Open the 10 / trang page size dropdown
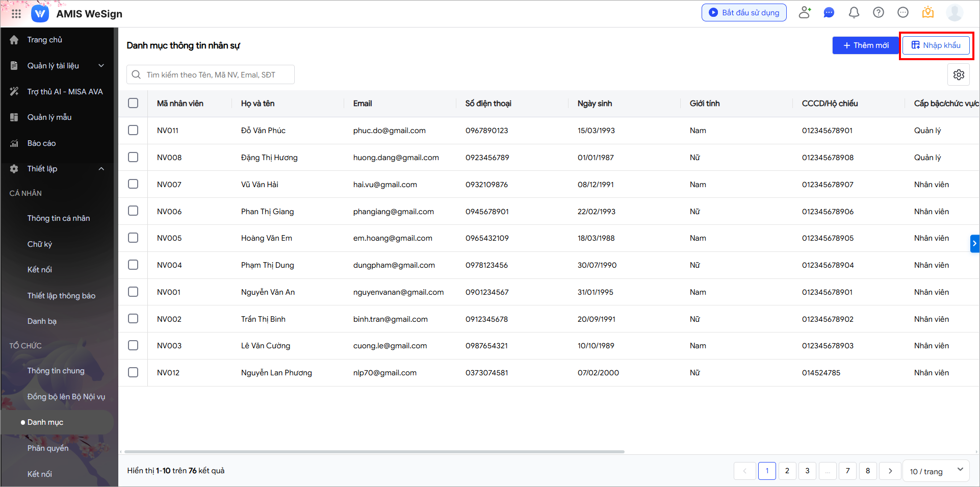This screenshot has width=980, height=487. click(936, 471)
